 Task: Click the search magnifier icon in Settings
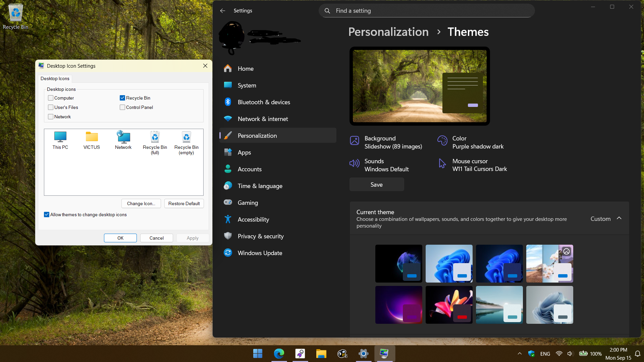tap(327, 11)
